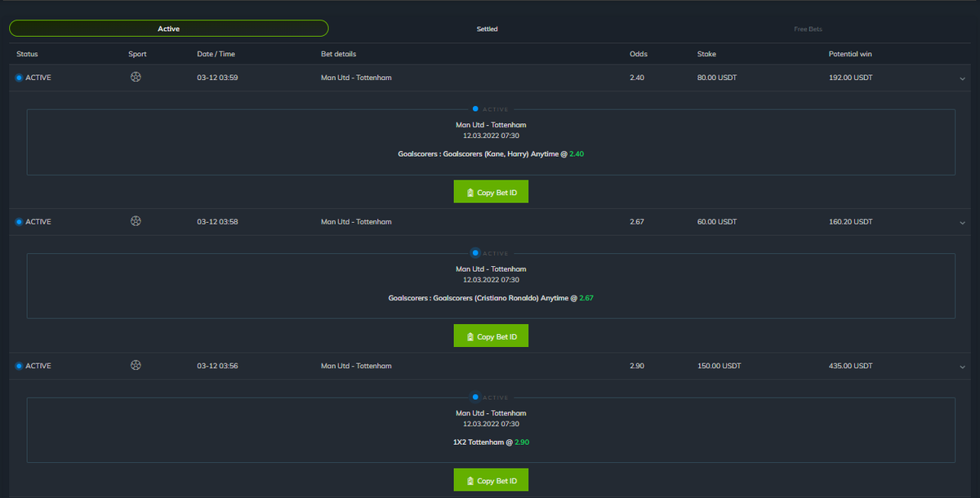Click the Status column header
The height and width of the screenshot is (498, 980).
(x=27, y=54)
